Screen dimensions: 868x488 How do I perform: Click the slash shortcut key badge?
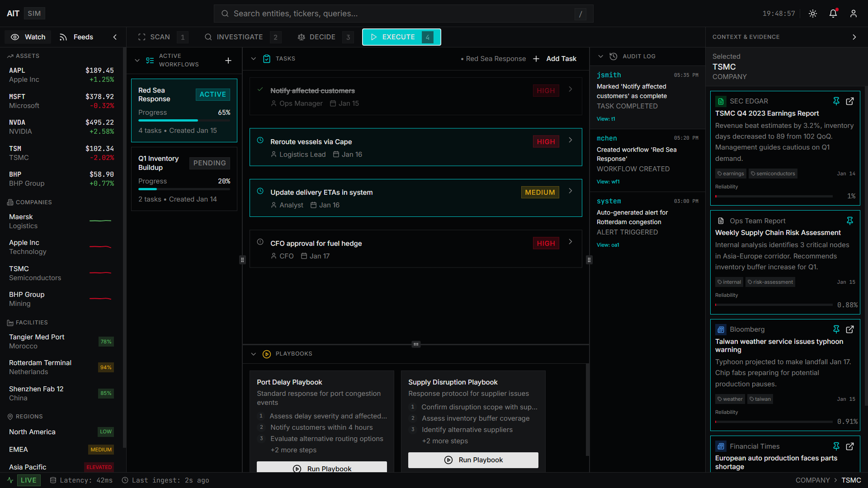(x=580, y=14)
